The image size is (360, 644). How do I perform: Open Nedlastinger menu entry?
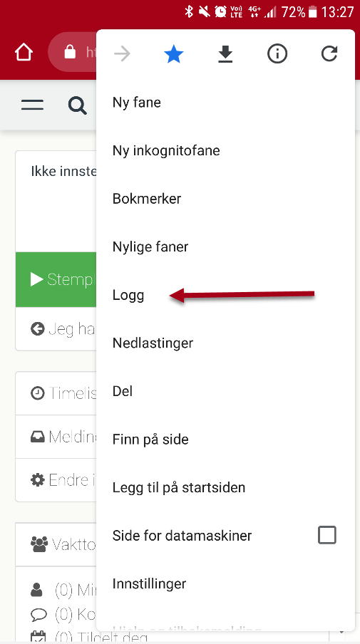pos(225,343)
